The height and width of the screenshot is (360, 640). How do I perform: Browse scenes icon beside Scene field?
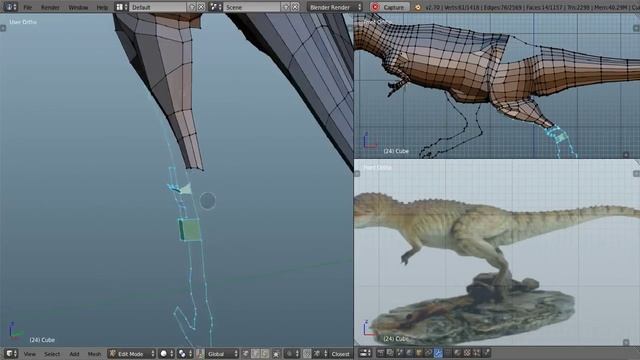pos(215,7)
